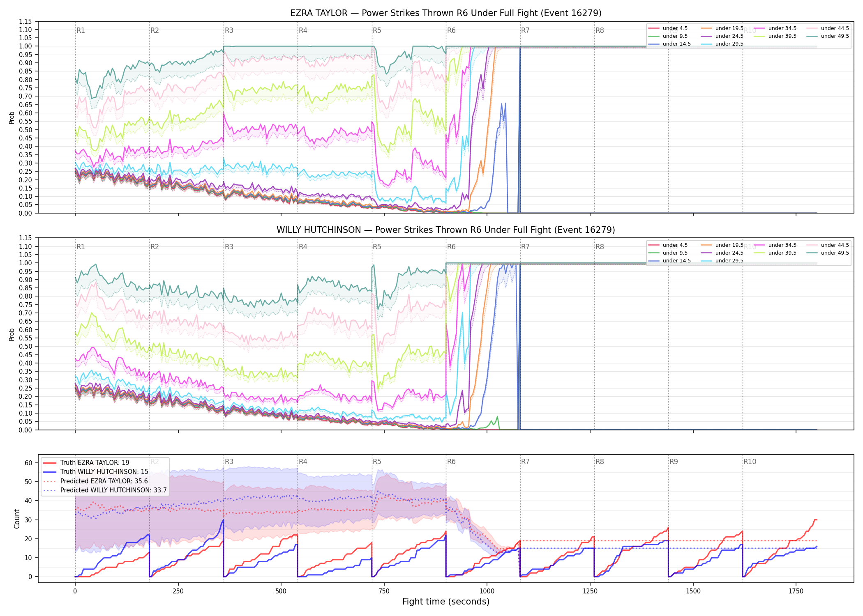The image size is (863, 616).
Task: Click the 'Count' y-axis label
Action: tap(17, 519)
